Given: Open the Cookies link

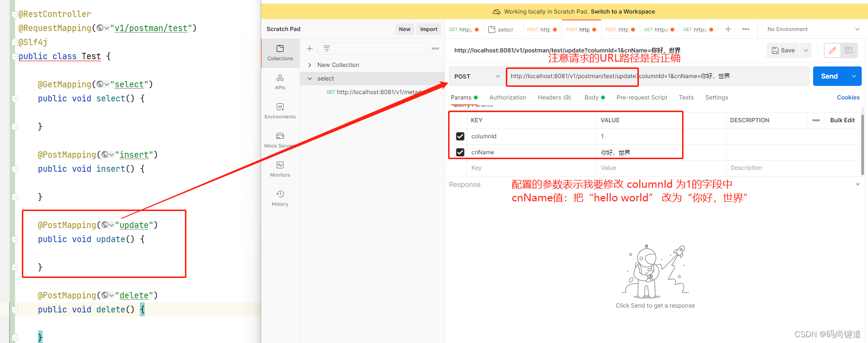Looking at the screenshot, I should (848, 98).
